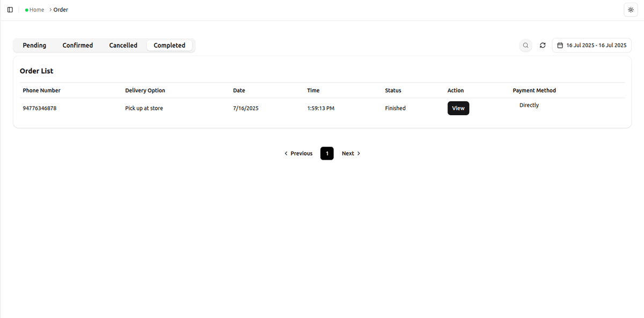Toggle the sidebar panel icon
The height and width of the screenshot is (318, 644).
pos(10,10)
